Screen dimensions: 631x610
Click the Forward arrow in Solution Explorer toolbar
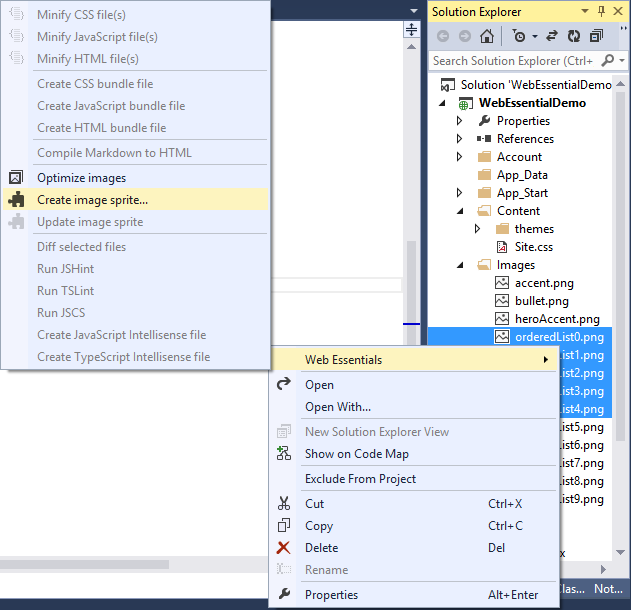pos(465,36)
